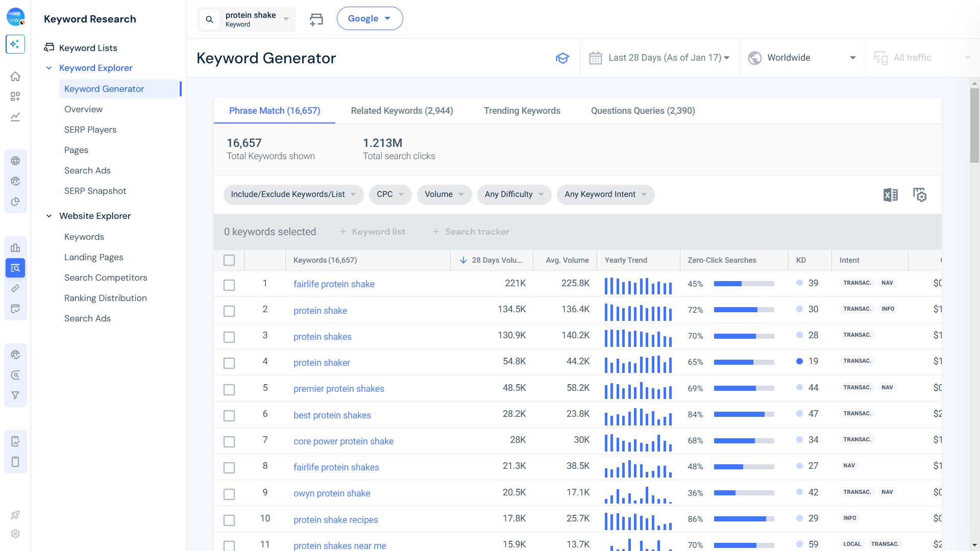
Task: Click the 72% zero-click searches bar
Action: coord(744,309)
